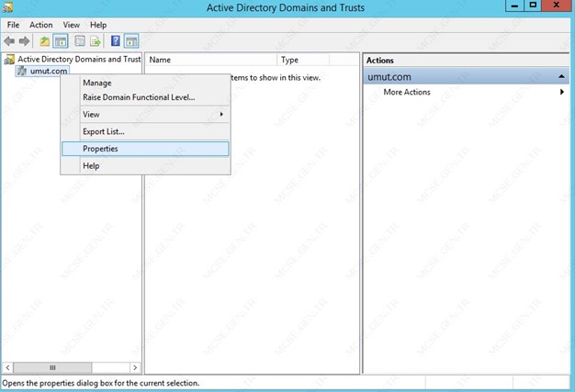Choose Export List from context menu

(145, 131)
